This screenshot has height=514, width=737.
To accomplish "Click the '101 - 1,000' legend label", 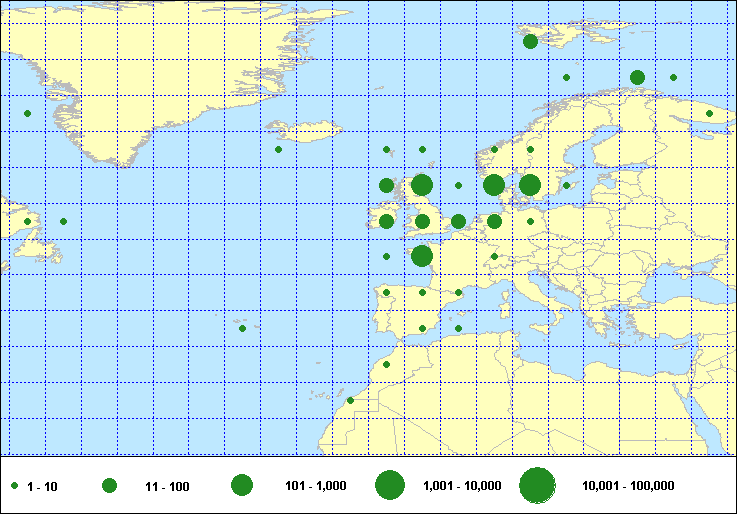I will pos(316,486).
